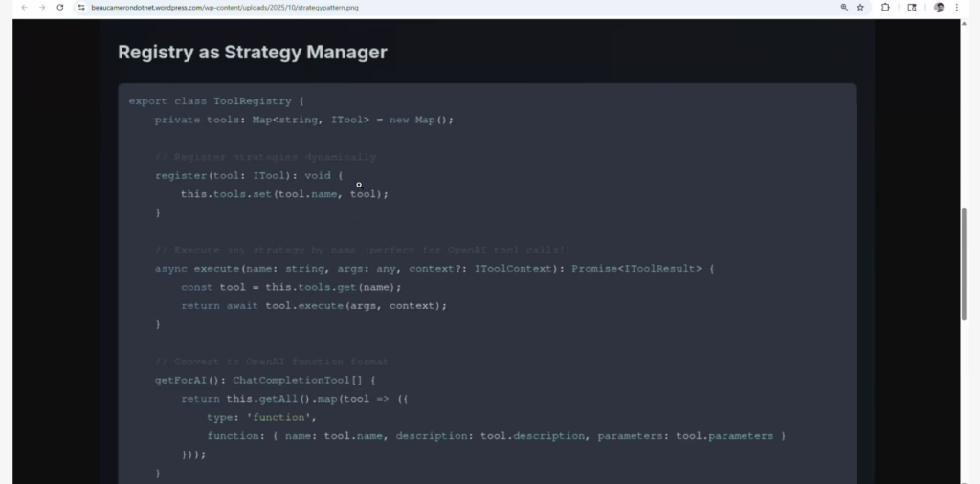Open the Chrome three-dot menu
The height and width of the screenshot is (484, 980).
coord(956,8)
